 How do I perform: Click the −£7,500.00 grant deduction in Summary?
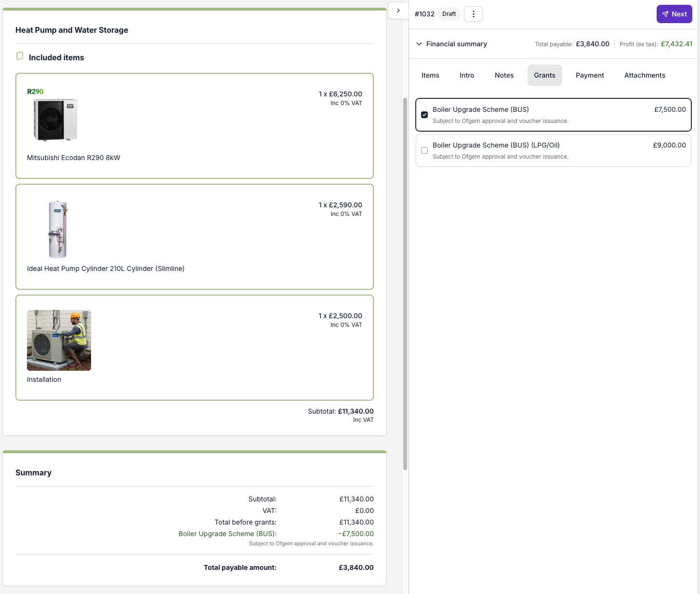coord(356,534)
